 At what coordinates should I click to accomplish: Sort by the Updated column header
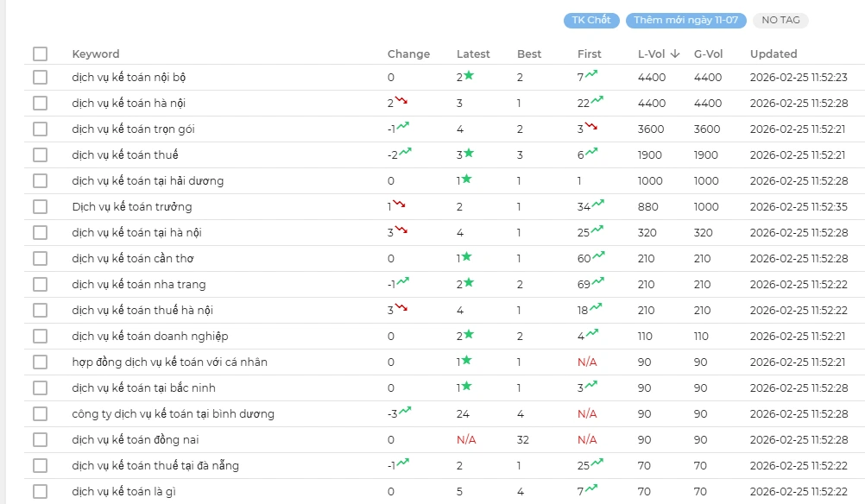tap(773, 54)
